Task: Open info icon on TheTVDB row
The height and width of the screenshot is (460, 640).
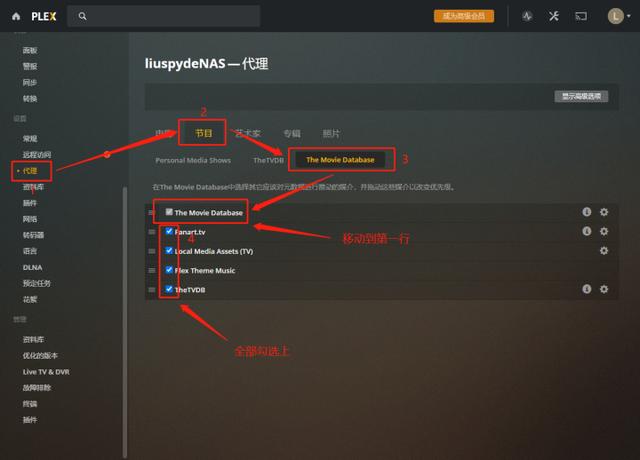Action: pos(587,289)
